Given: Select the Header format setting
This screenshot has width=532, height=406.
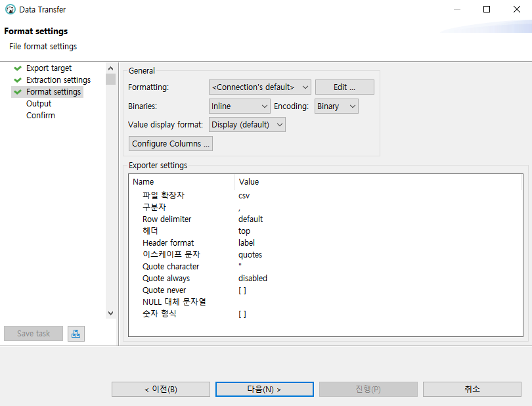Looking at the screenshot, I should tap(168, 243).
